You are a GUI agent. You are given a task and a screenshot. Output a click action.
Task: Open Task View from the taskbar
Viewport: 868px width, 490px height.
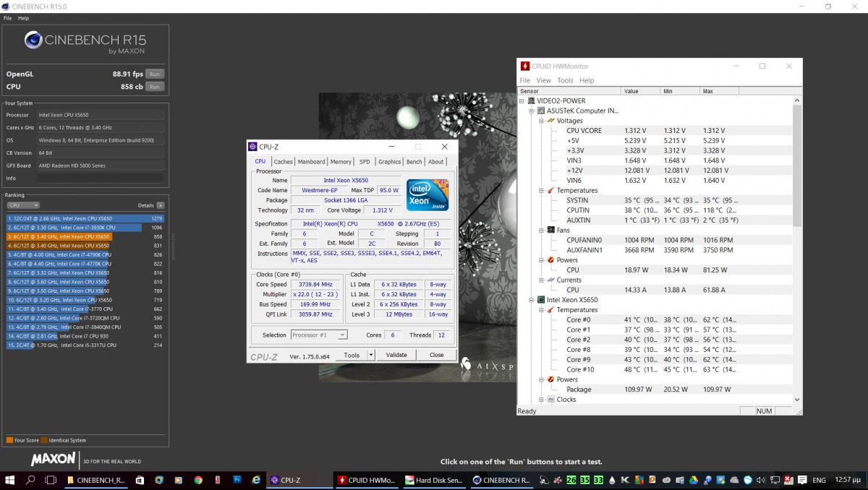pyautogui.click(x=51, y=480)
